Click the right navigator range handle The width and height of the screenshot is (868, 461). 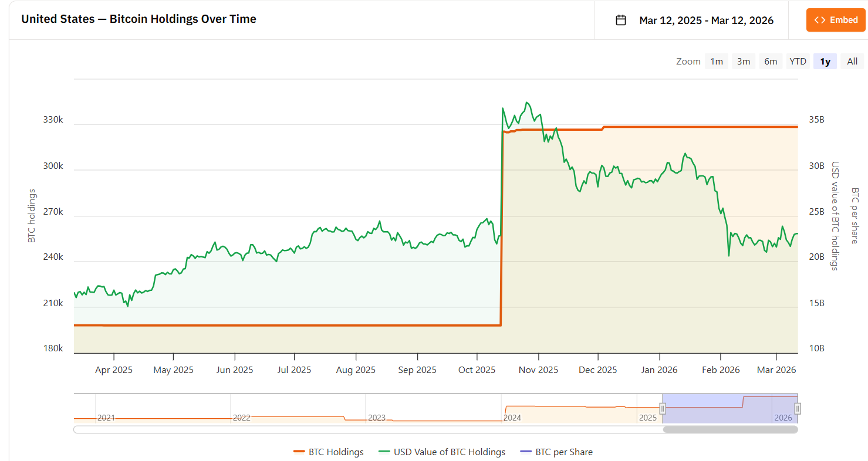pos(798,409)
